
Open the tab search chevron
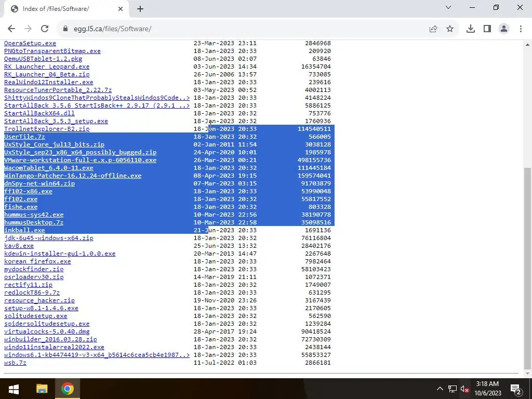click(448, 7)
